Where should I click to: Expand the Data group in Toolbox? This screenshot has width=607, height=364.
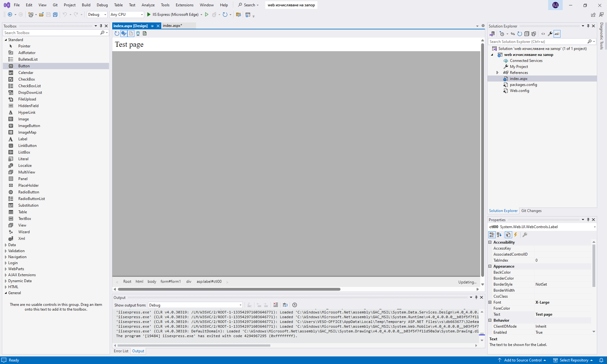[6, 245]
